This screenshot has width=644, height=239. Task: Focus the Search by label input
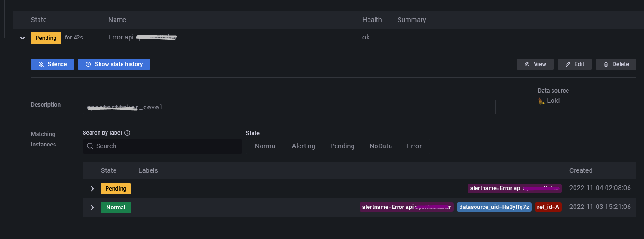(x=167, y=146)
